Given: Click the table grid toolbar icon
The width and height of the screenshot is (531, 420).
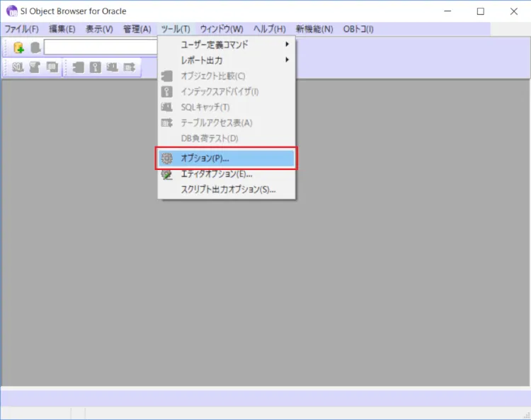Looking at the screenshot, I should 52,67.
